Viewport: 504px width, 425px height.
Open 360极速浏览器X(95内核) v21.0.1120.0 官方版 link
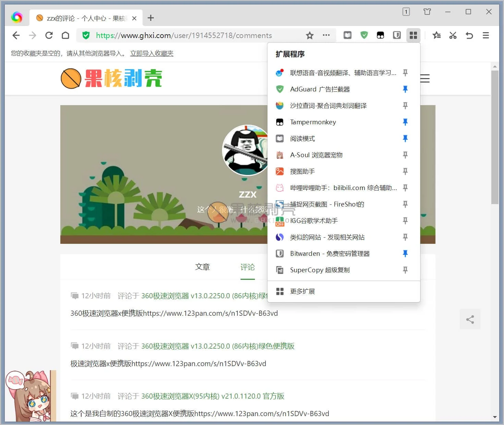[213, 396]
